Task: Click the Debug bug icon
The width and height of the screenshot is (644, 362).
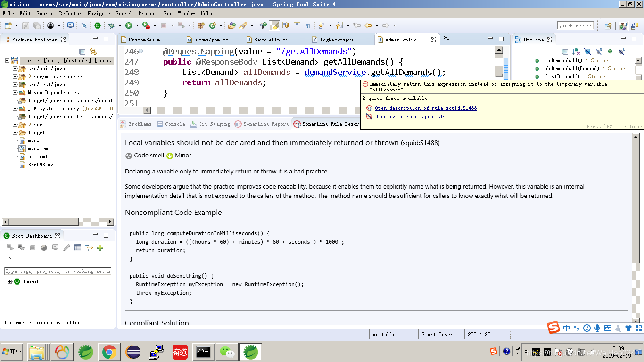Action: pyautogui.click(x=111, y=25)
